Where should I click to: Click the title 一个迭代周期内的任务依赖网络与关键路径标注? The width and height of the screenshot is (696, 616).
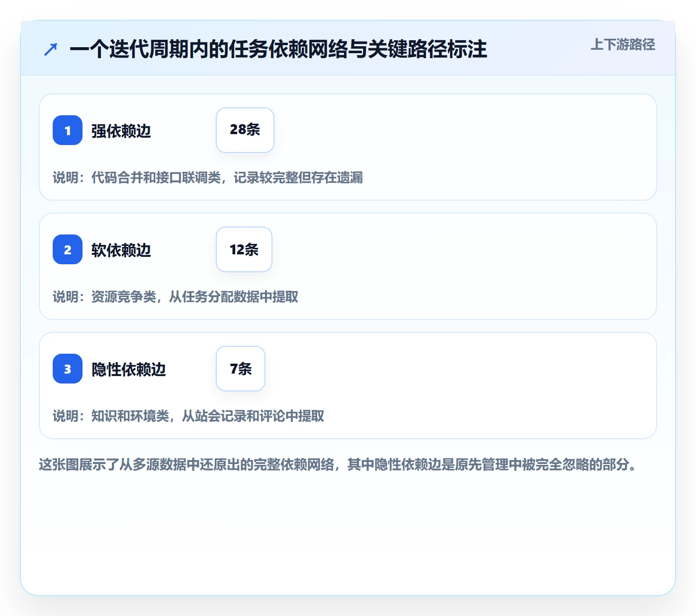click(x=278, y=49)
